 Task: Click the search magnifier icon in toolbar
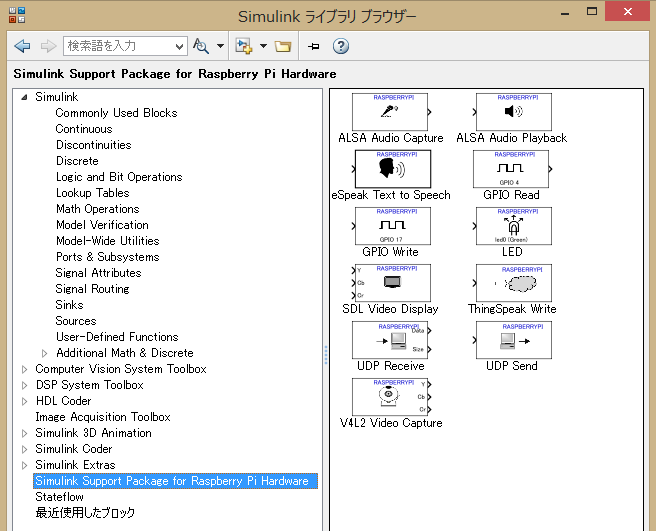click(201, 46)
